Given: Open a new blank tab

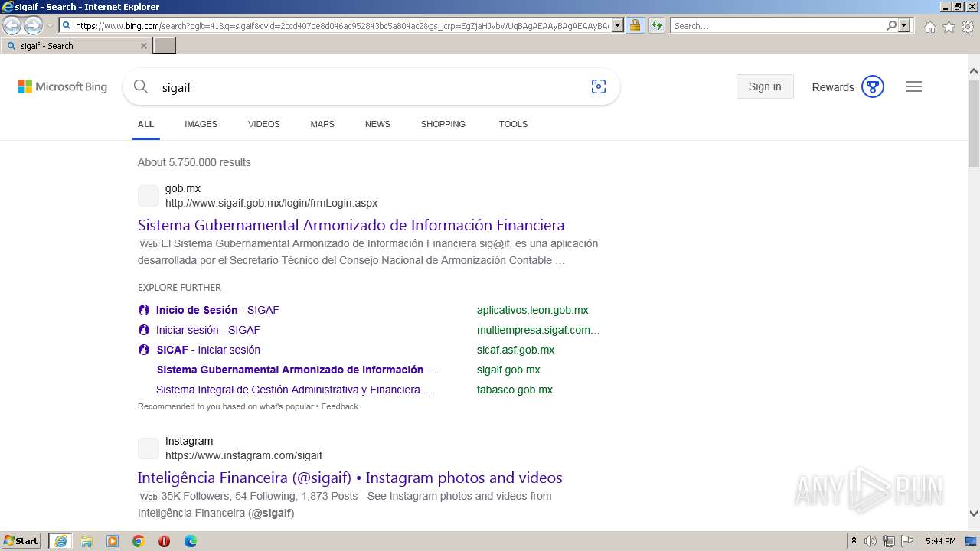Looking at the screenshot, I should tap(165, 45).
